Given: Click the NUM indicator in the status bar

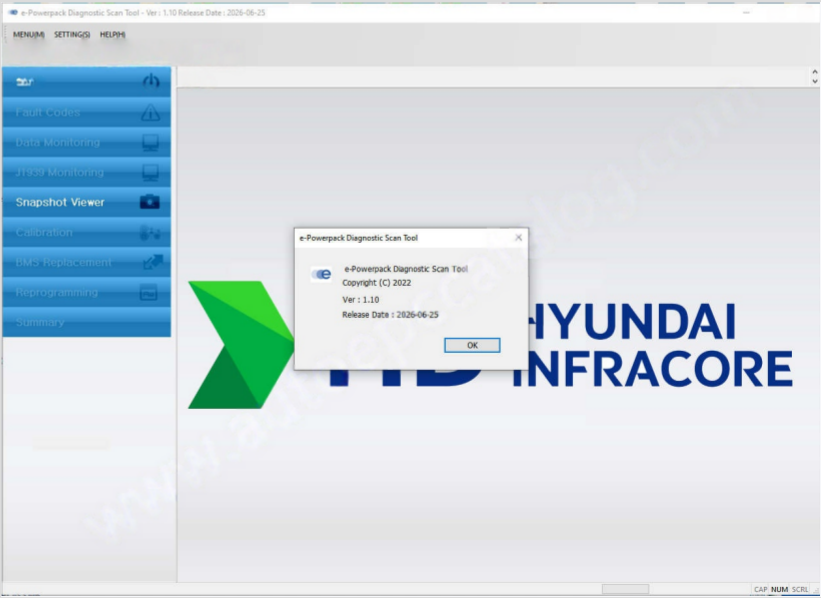Looking at the screenshot, I should (x=779, y=590).
